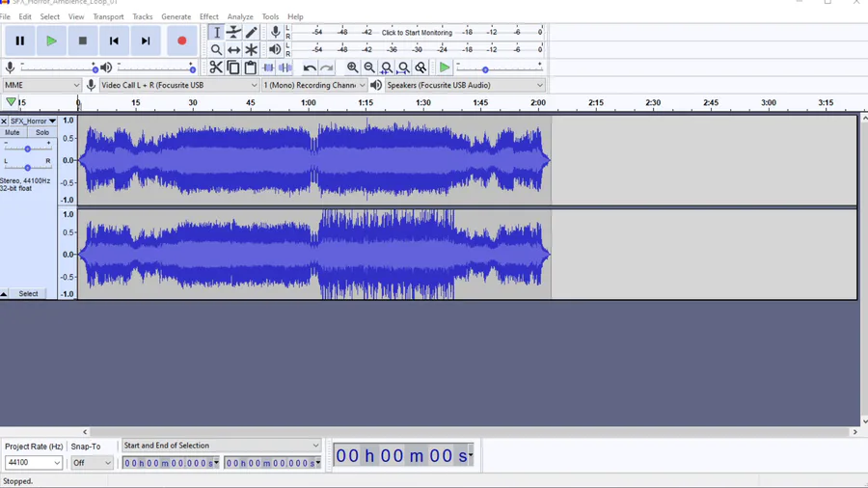Click the track gain slider knob
This screenshot has height=488, width=868.
pos(27,149)
